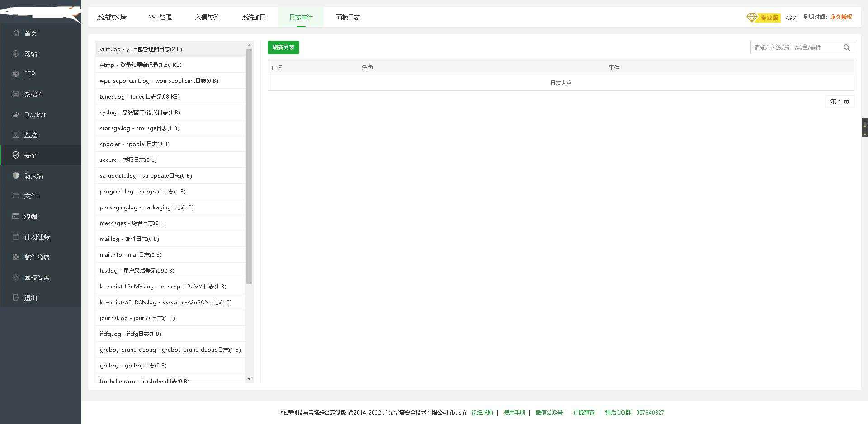
Task: Click the 第 1 页 pagination button
Action: pos(840,102)
